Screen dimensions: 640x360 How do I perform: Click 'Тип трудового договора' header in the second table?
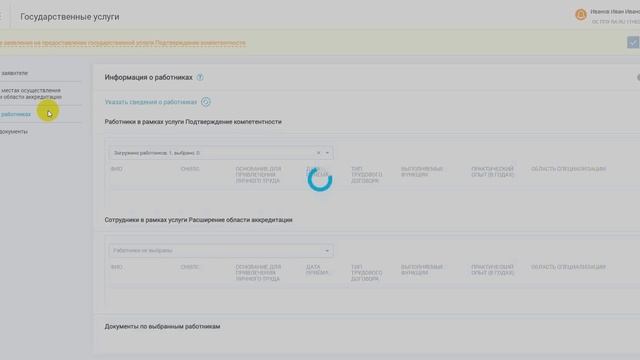coord(367,273)
